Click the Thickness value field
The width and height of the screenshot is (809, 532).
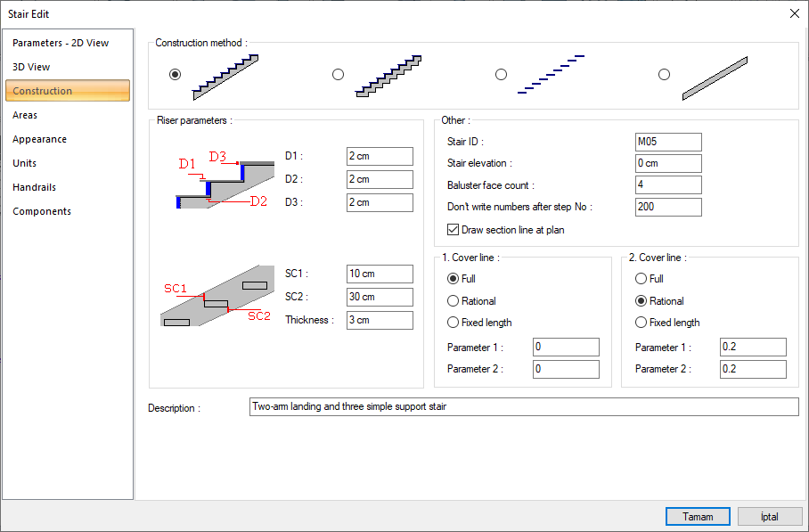coord(380,320)
